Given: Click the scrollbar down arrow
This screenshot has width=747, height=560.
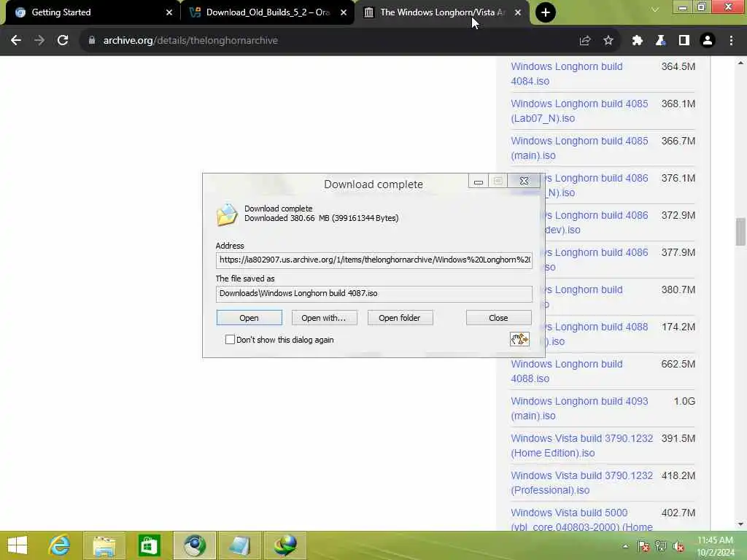Looking at the screenshot, I should [x=740, y=524].
